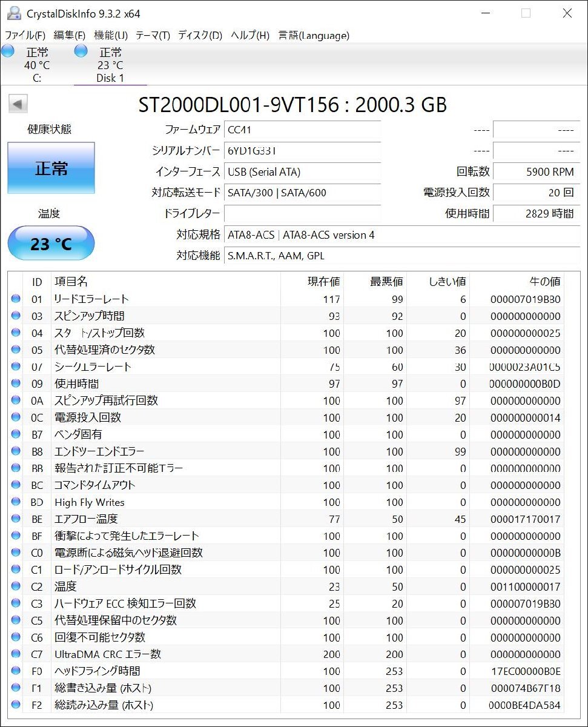Viewport: 588px width, 727px height.
Task: Click the blue status icon for ID 04
Action: tap(16, 333)
